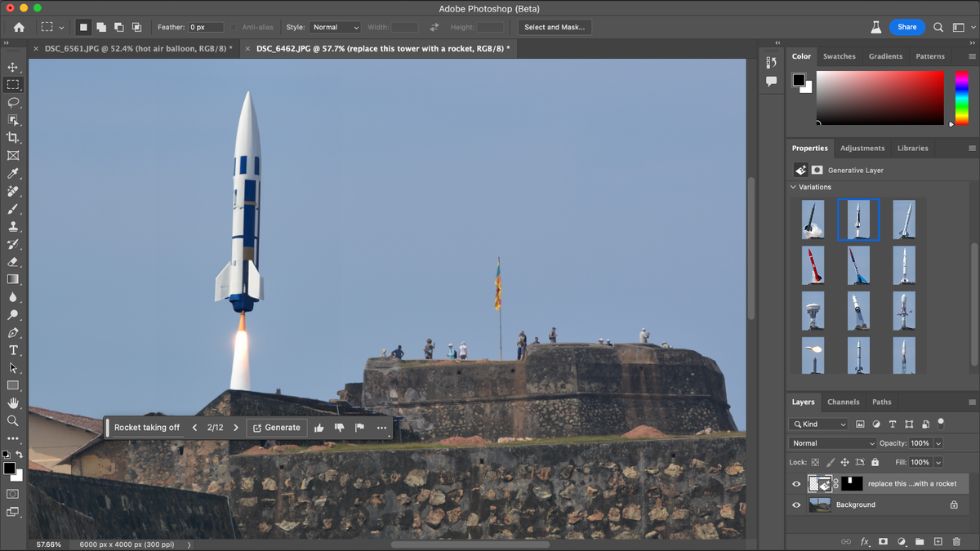The height and width of the screenshot is (551, 980).
Task: Activate the Zoom tool
Action: [x=13, y=421]
